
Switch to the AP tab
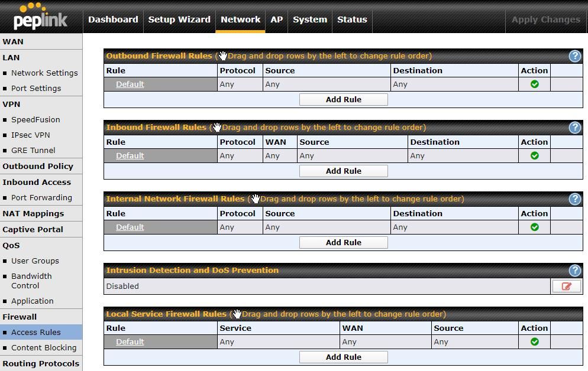tap(276, 19)
